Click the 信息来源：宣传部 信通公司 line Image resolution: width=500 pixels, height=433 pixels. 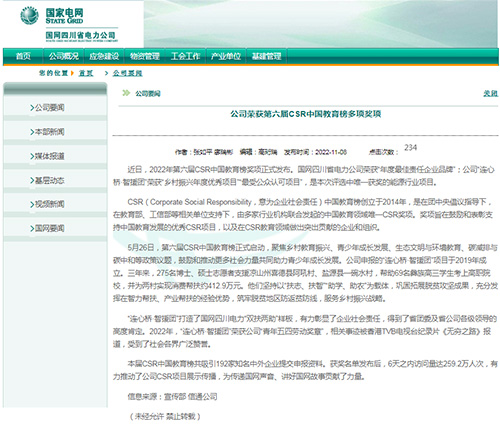(172, 397)
